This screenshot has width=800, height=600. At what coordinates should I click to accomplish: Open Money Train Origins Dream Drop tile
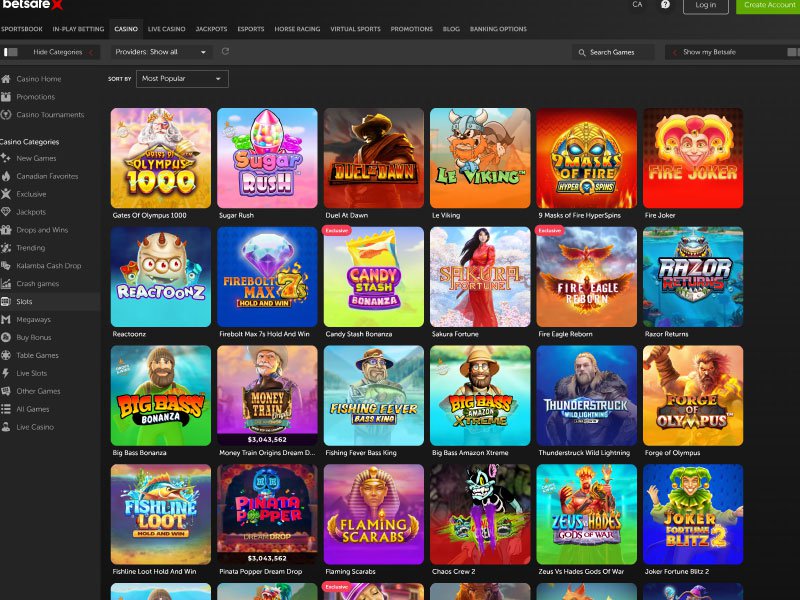click(x=267, y=395)
